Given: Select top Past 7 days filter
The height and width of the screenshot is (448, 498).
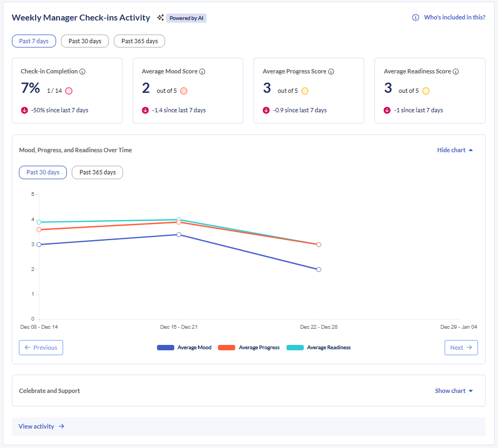Looking at the screenshot, I should pyautogui.click(x=34, y=41).
